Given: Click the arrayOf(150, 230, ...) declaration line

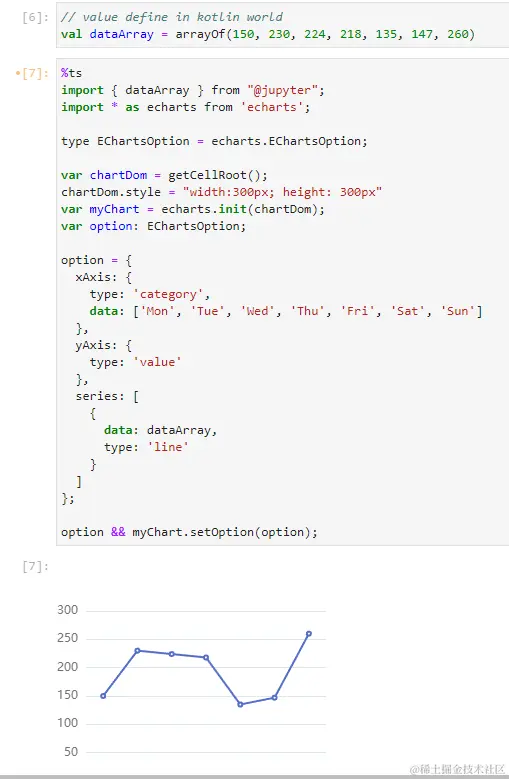Looking at the screenshot, I should (x=268, y=34).
